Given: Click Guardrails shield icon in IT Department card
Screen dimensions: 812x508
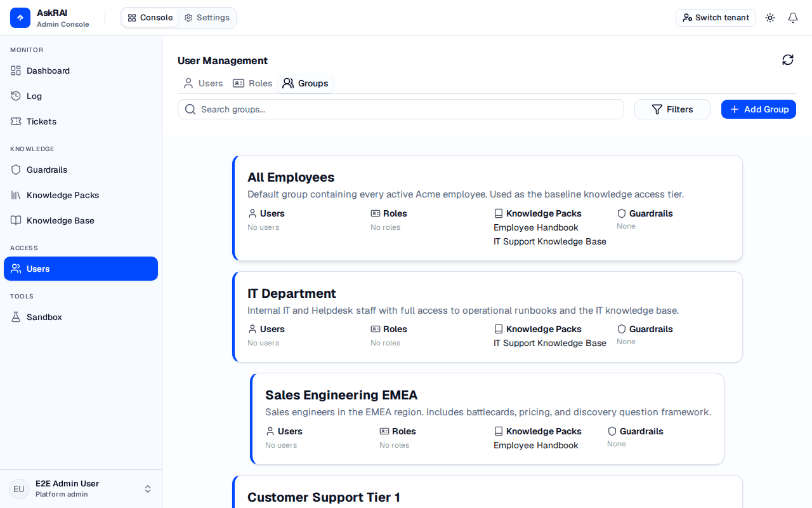Looking at the screenshot, I should [x=622, y=329].
